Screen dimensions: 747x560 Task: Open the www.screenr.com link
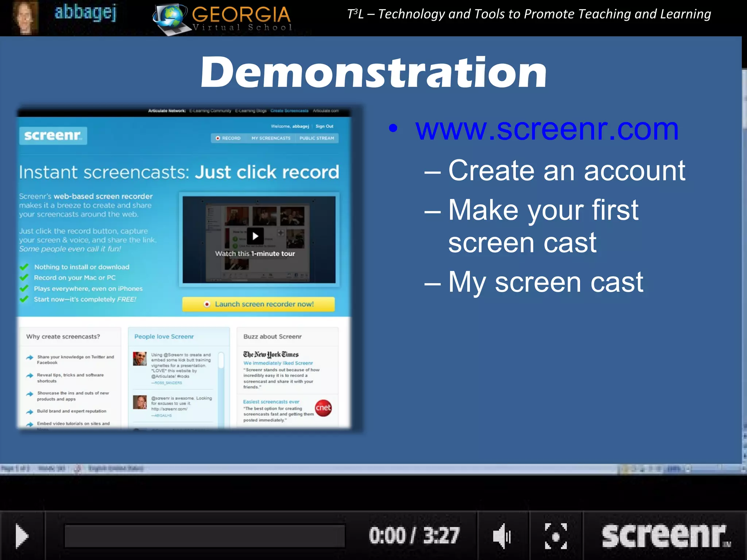tap(547, 129)
